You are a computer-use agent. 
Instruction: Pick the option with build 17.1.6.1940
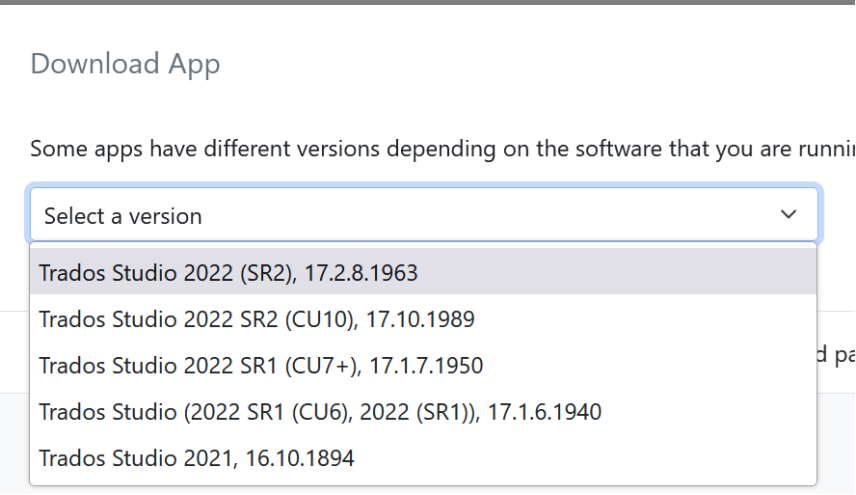click(x=320, y=412)
